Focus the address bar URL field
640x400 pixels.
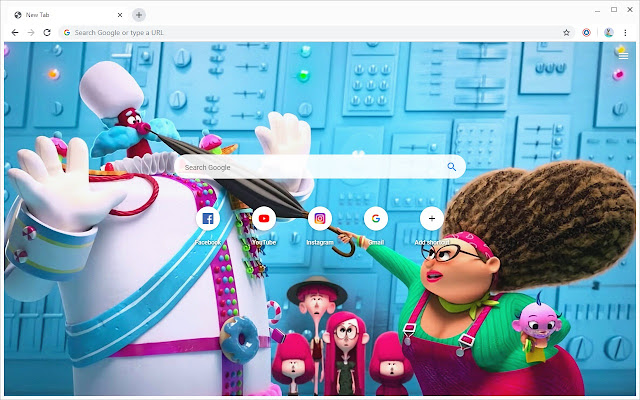click(316, 33)
